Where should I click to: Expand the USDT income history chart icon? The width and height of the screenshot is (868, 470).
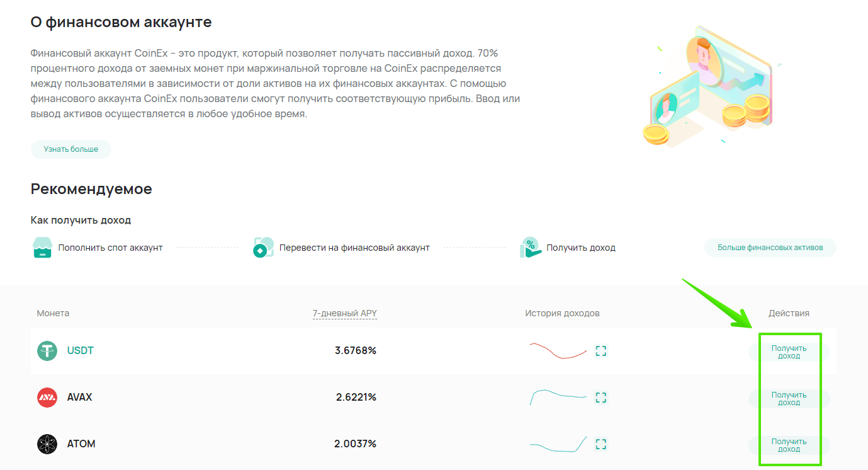pos(601,351)
